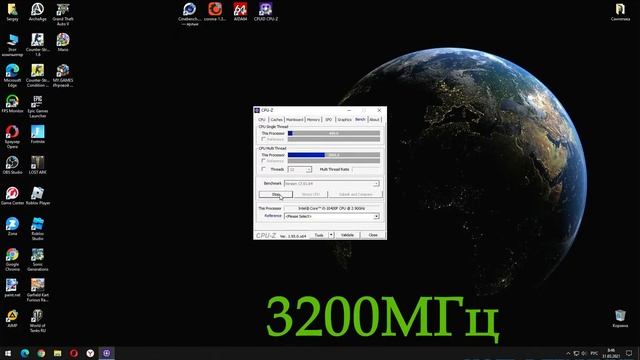This screenshot has height=360, width=640.
Task: Launch FPS Monitor desktop icon
Action: tap(12, 104)
